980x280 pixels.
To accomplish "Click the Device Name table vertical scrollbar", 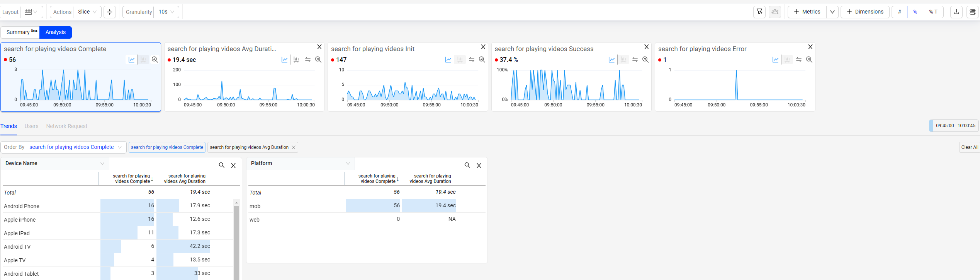I will pos(236,240).
